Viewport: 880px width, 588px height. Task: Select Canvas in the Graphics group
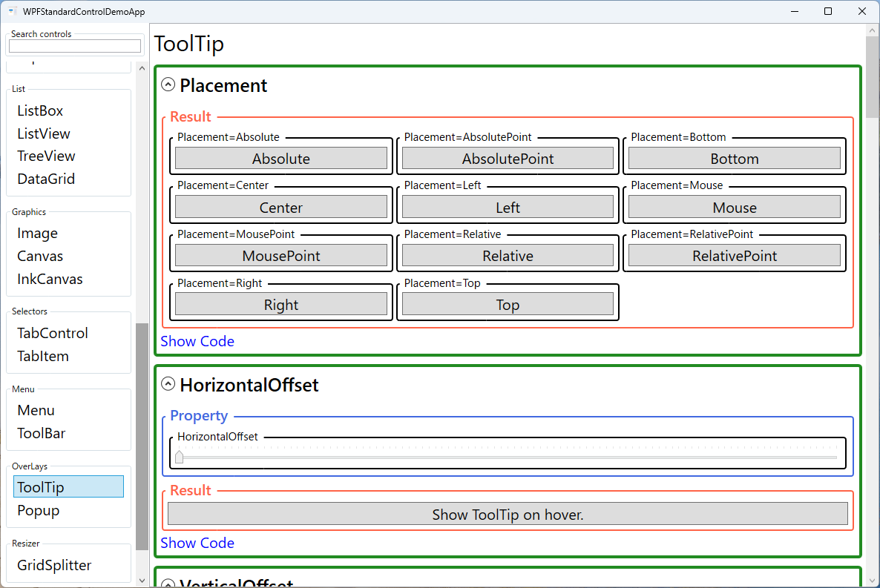(x=40, y=256)
